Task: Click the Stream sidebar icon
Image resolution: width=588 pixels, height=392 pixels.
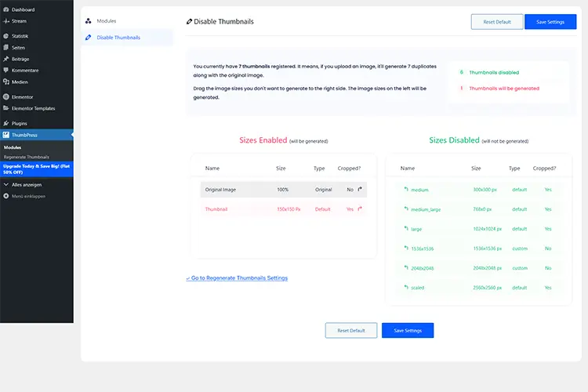Action: pos(6,21)
